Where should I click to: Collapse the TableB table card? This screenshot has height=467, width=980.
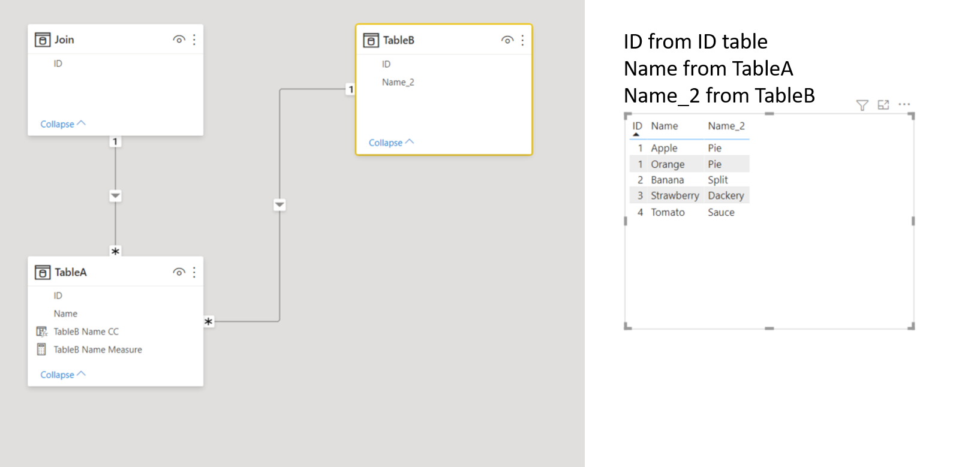(x=392, y=143)
